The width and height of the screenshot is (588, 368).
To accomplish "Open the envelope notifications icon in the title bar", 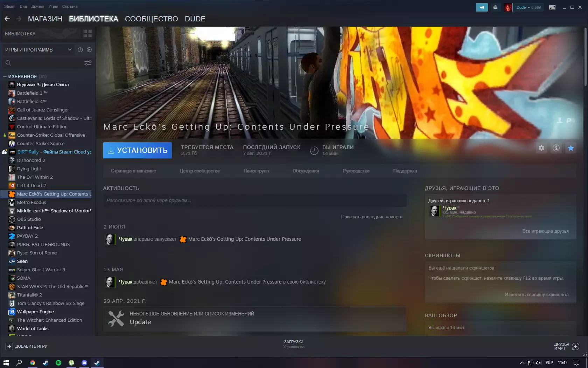I will pyautogui.click(x=495, y=7).
